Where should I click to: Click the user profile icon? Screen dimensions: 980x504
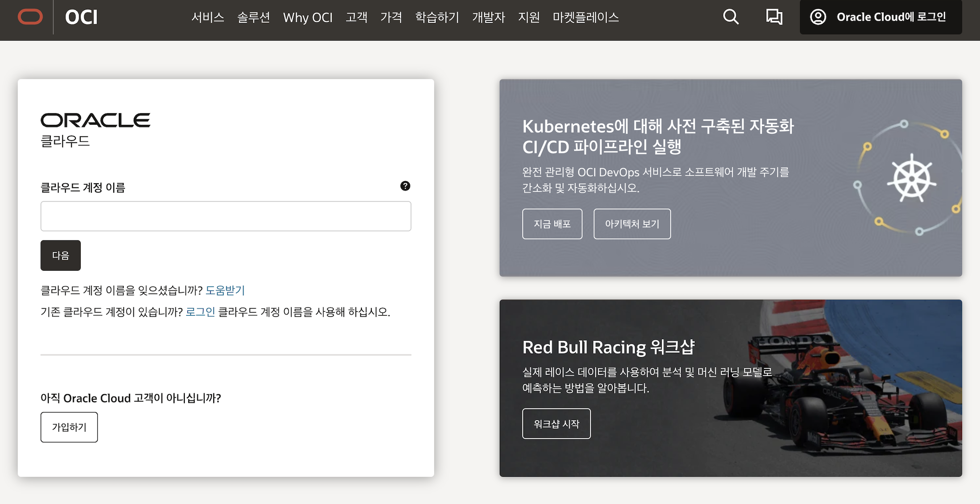click(818, 17)
